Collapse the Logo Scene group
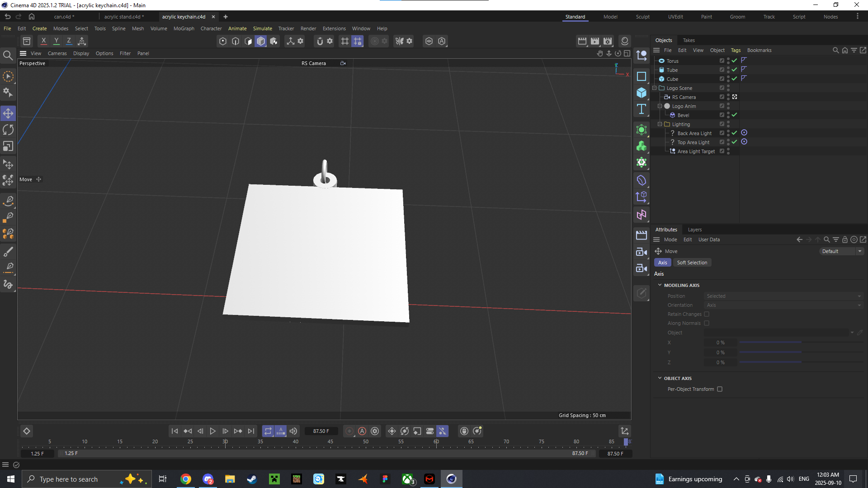The height and width of the screenshot is (488, 868). (655, 88)
